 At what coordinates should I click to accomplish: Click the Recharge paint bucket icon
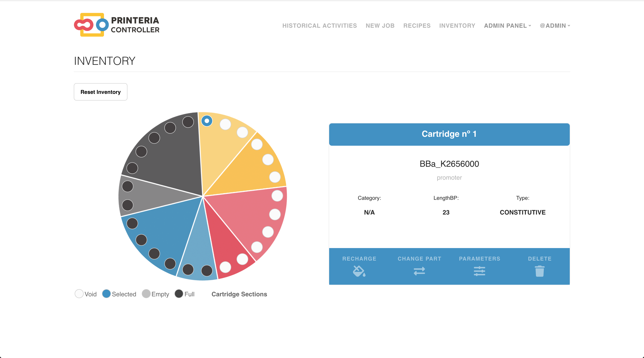(x=359, y=271)
